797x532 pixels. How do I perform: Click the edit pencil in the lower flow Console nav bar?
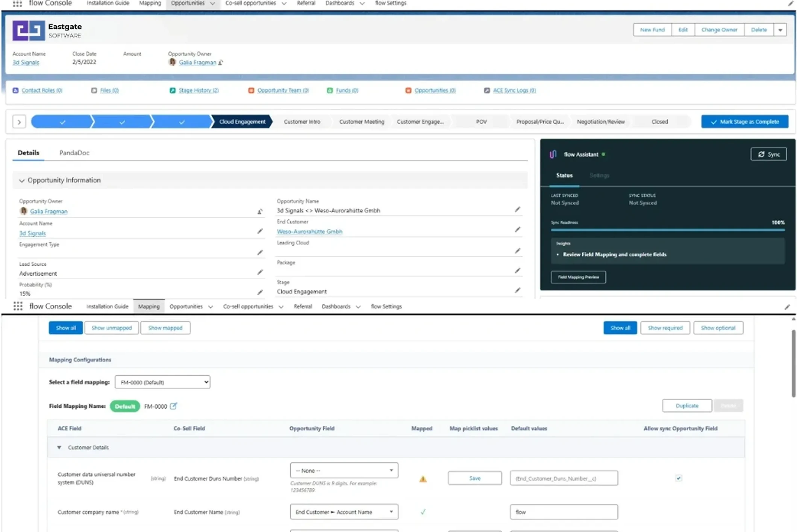[787, 307]
